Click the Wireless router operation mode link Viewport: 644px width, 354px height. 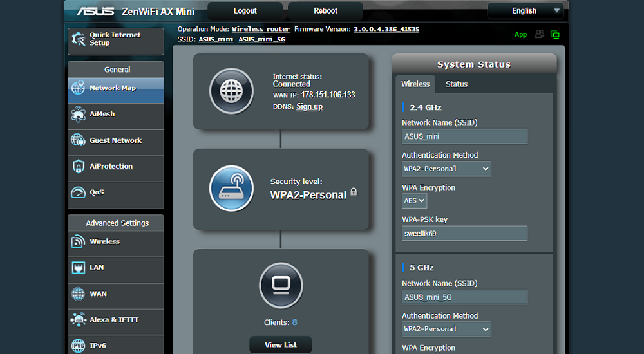[x=261, y=29]
